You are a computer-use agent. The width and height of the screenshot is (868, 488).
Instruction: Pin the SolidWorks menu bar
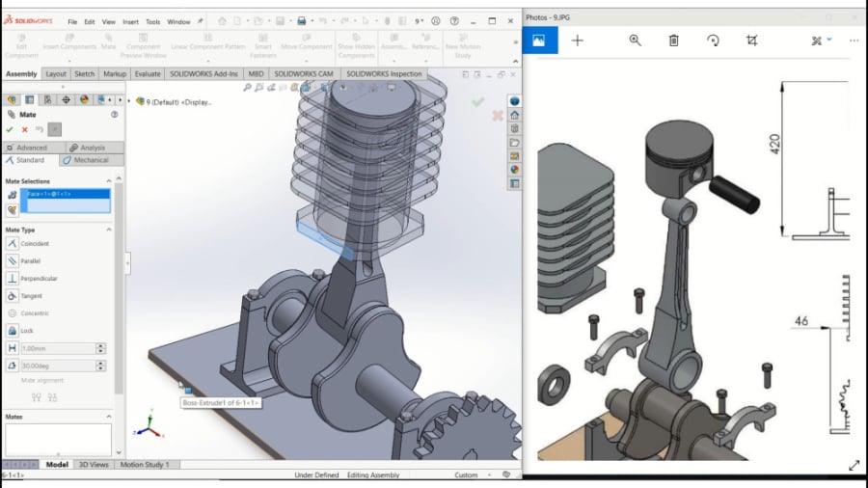click(200, 21)
